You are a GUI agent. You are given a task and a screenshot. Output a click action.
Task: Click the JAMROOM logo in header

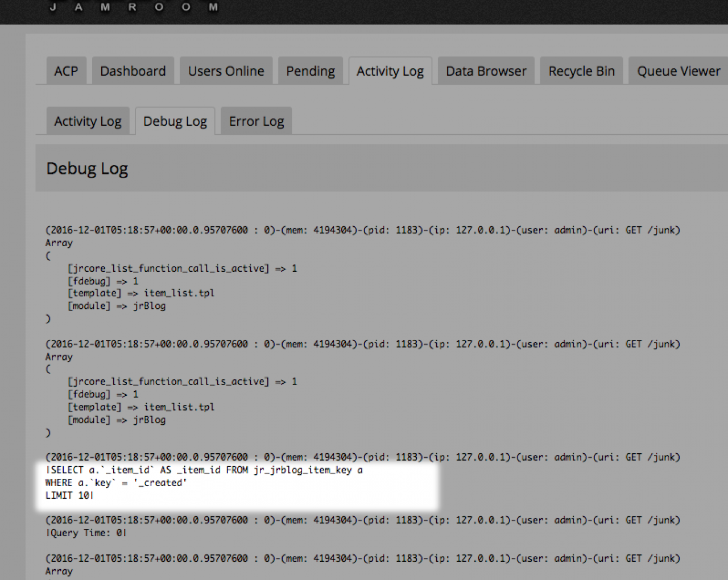point(134,7)
